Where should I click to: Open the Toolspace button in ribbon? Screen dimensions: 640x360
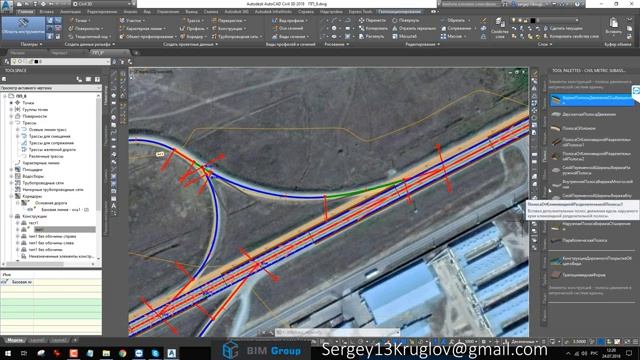coord(23,28)
